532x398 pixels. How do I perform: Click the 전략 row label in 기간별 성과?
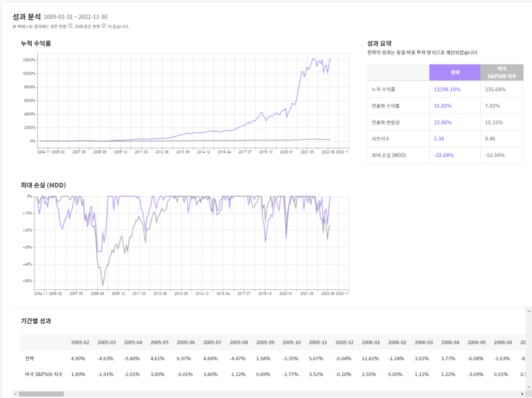(x=28, y=358)
